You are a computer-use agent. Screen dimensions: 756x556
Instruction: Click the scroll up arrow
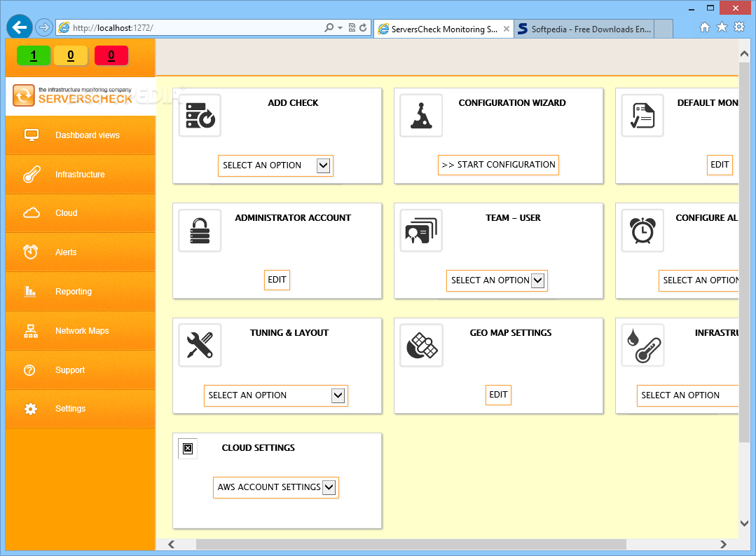click(744, 54)
